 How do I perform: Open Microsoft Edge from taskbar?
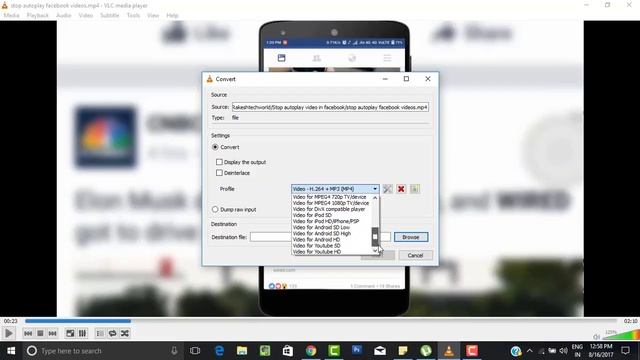tap(220, 351)
